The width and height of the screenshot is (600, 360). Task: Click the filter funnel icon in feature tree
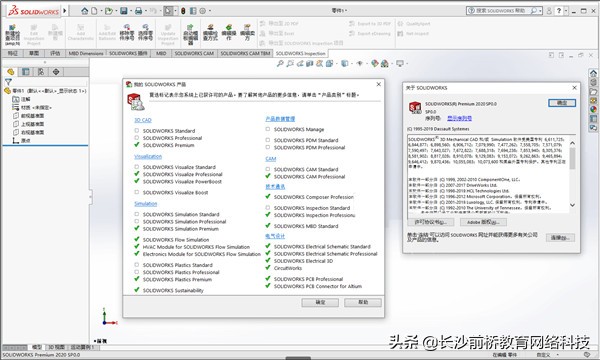[8, 81]
